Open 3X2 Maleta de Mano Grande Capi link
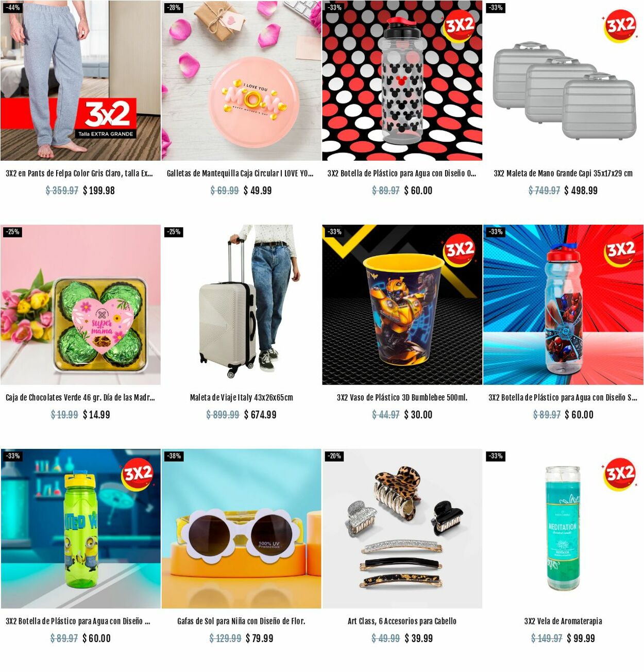 point(563,174)
